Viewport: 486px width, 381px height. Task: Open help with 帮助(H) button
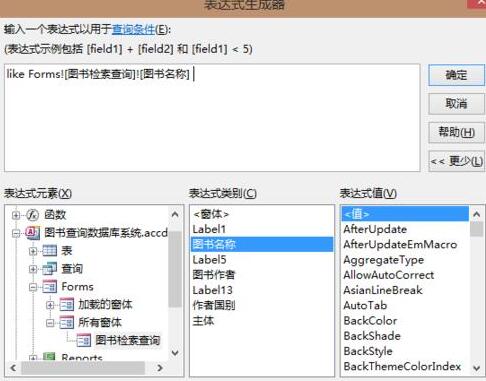pyautogui.click(x=456, y=132)
